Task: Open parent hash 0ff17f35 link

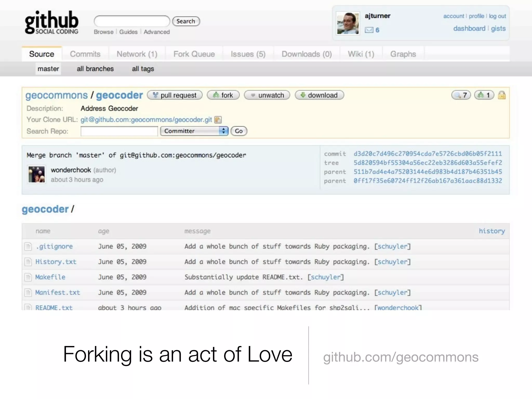Action: pyautogui.click(x=428, y=181)
